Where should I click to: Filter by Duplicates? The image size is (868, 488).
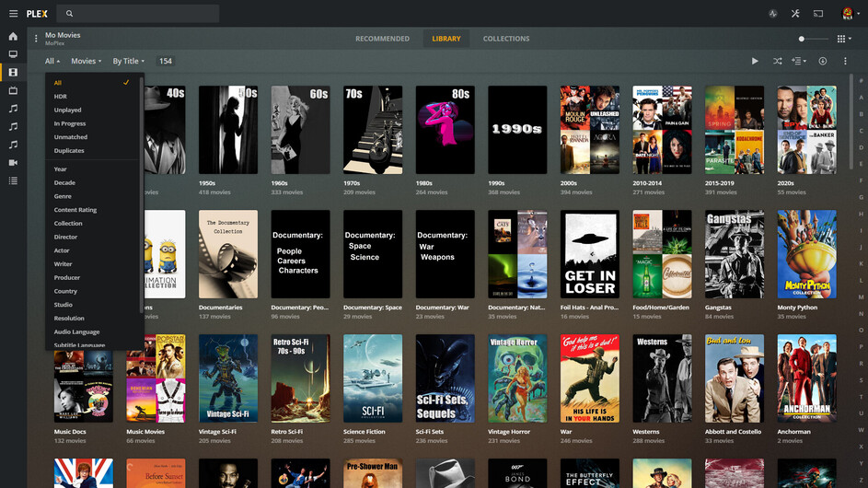[x=92, y=151]
